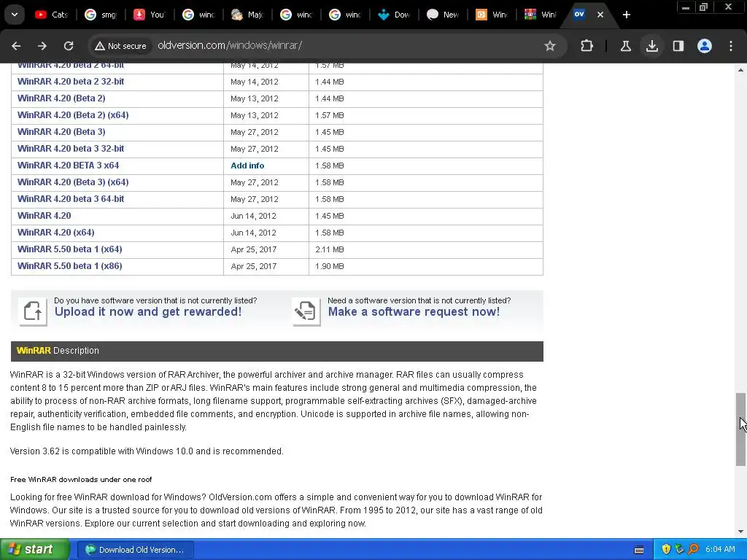Open Chrome Labs flask icon
Image resolution: width=747 pixels, height=560 pixels.
[625, 46]
